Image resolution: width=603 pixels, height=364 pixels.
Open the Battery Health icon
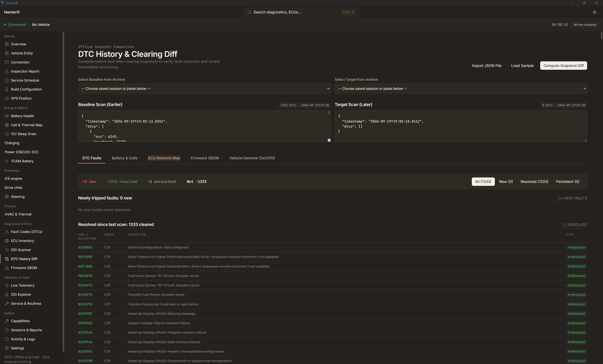coord(7,116)
